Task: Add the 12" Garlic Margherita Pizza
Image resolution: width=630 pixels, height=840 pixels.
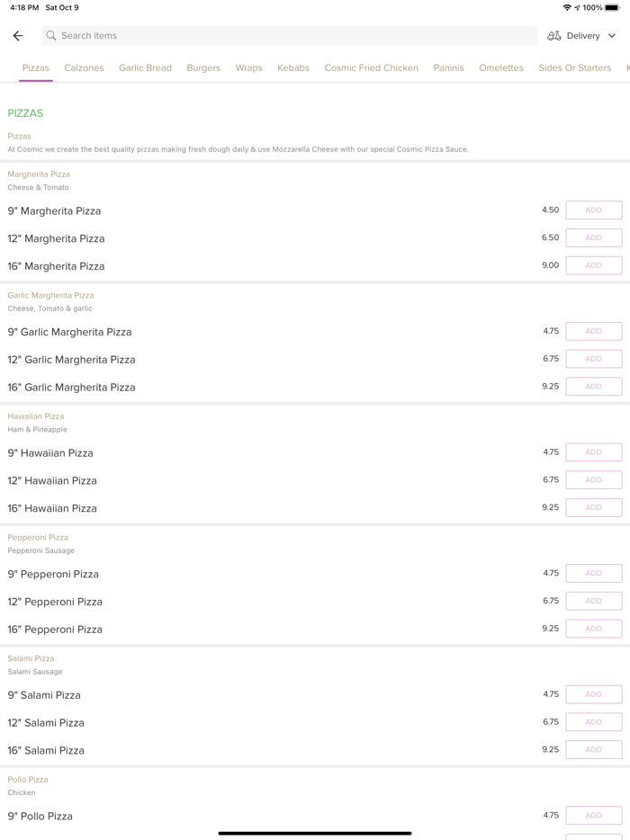Action: coord(593,359)
